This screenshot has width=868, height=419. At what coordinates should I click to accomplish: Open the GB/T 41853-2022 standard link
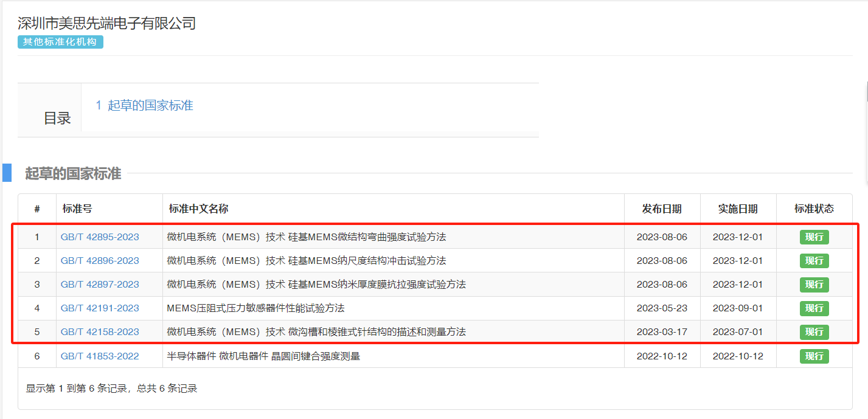[x=100, y=356]
